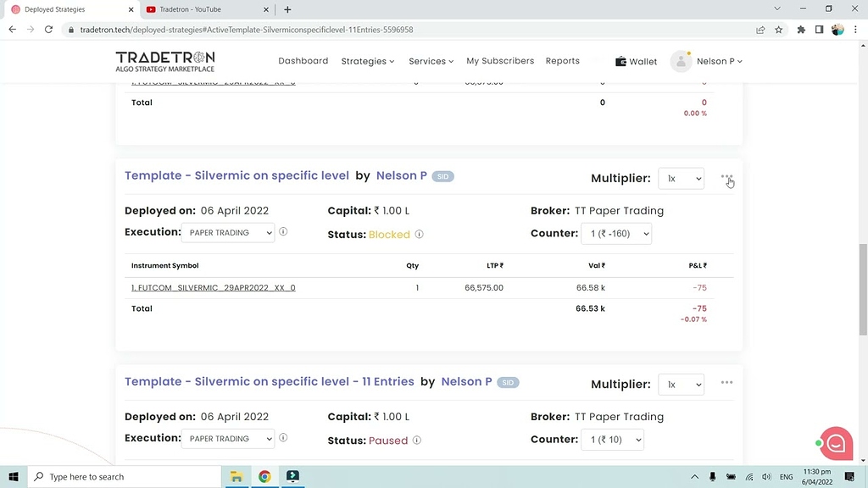Click the info icon next to Blocked status
This screenshot has height=488, width=868.
pos(418,235)
